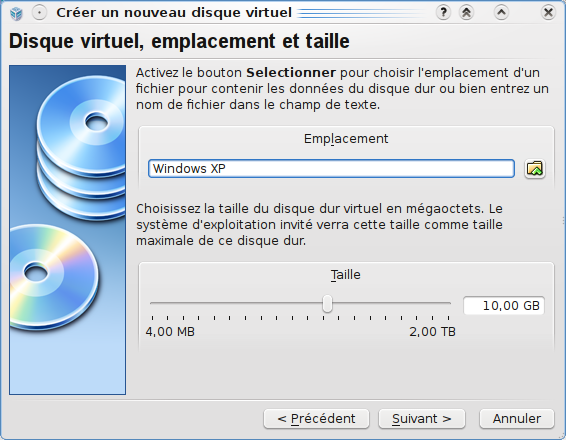This screenshot has width=566, height=440.
Task: Open the folder browse icon beside Emplacement
Action: pyautogui.click(x=535, y=169)
